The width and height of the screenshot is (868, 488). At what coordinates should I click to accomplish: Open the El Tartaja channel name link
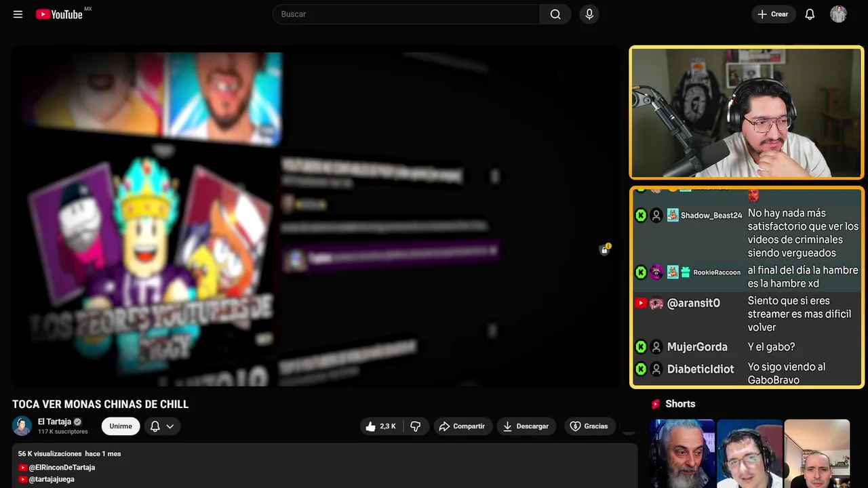(x=54, y=422)
